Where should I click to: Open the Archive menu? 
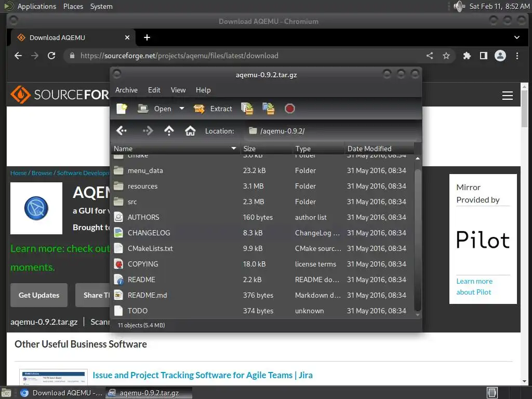[126, 90]
